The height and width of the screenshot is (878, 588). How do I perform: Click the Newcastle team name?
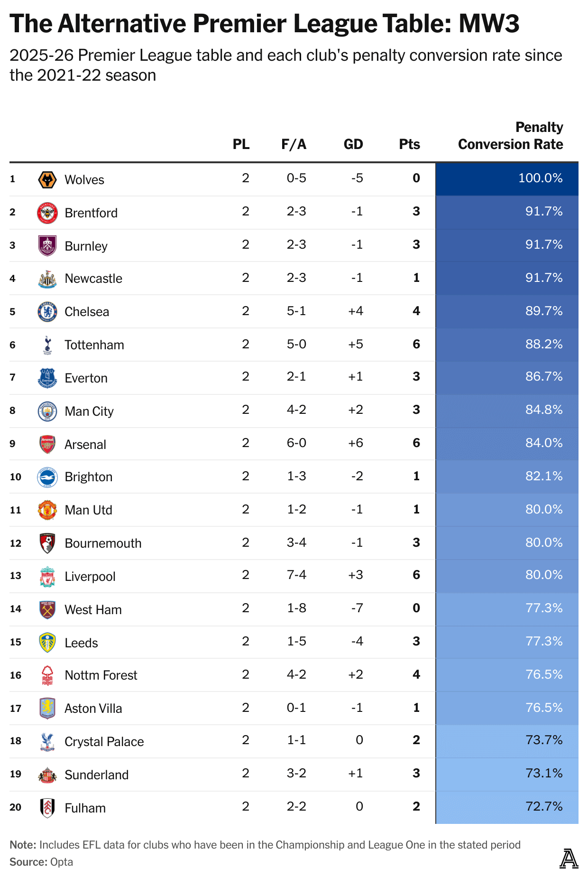pyautogui.click(x=93, y=279)
